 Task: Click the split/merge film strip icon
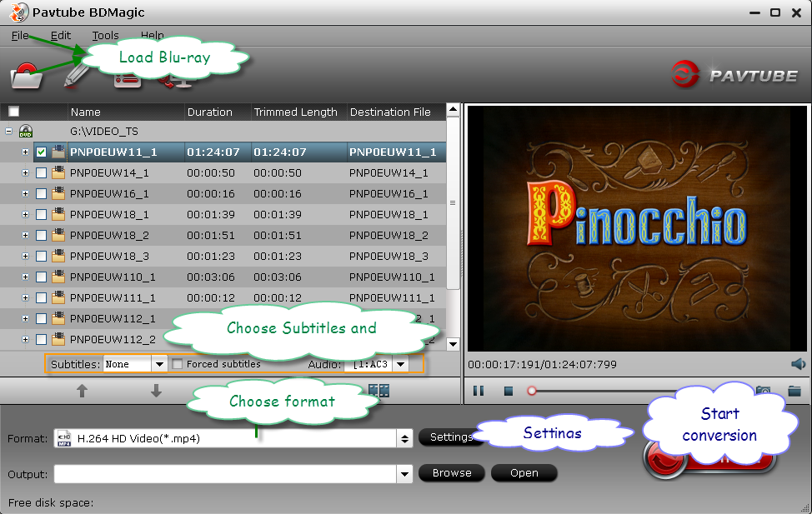(379, 391)
